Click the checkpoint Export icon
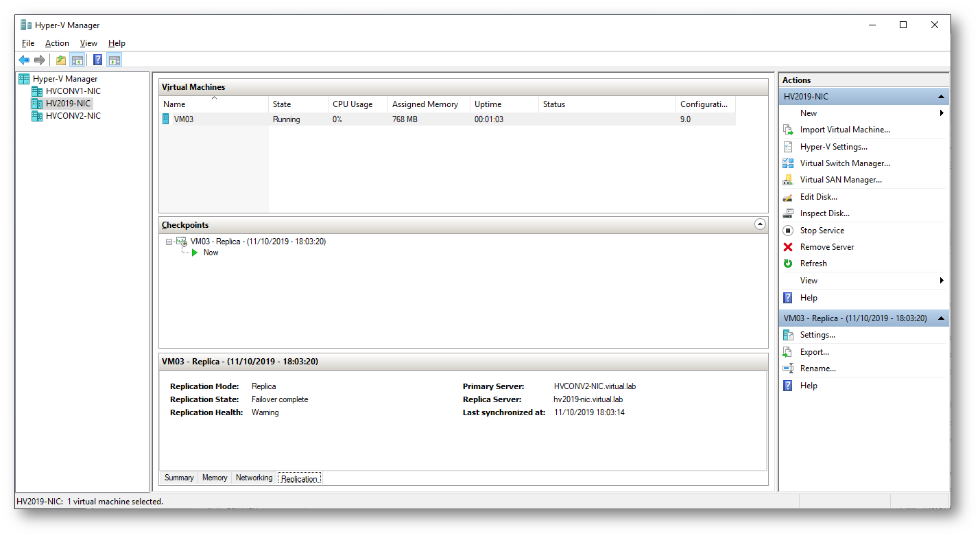980x538 pixels. coord(788,352)
